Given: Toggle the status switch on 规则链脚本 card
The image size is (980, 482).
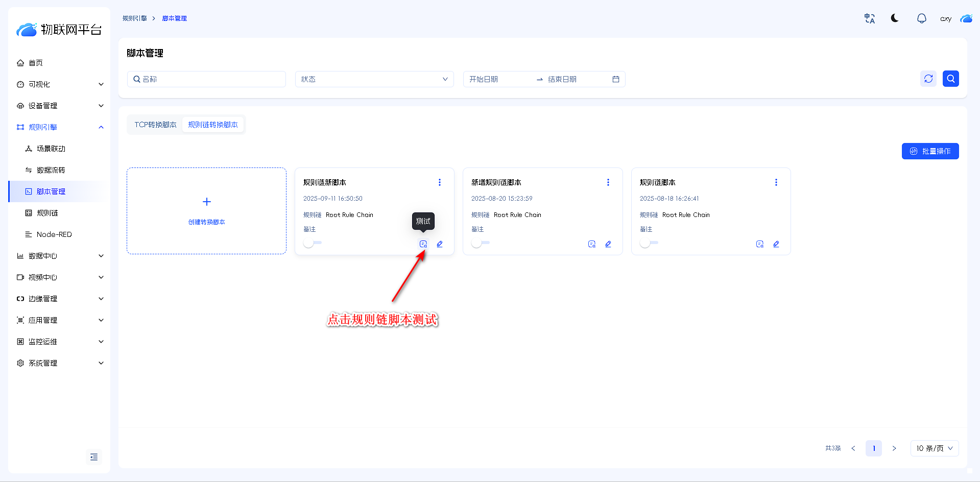Looking at the screenshot, I should coord(649,244).
